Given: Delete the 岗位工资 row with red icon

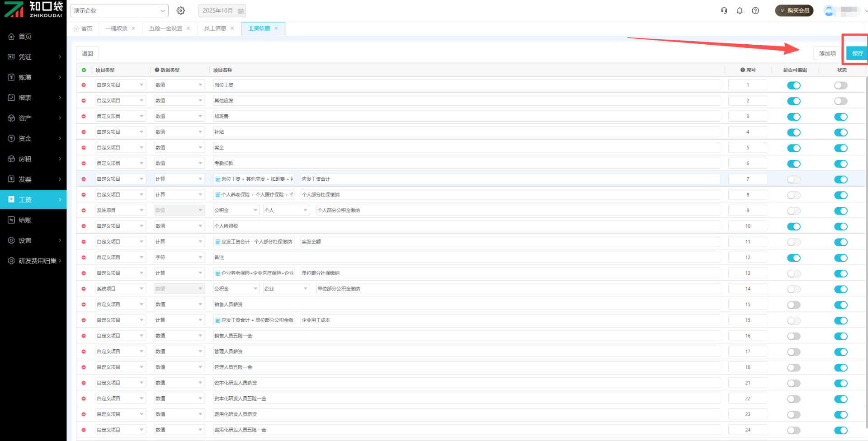Looking at the screenshot, I should [84, 85].
